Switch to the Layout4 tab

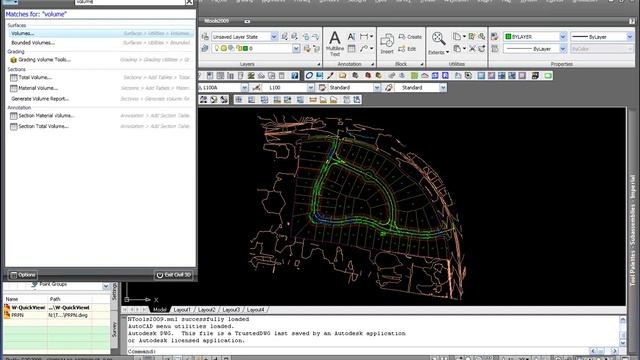(x=256, y=310)
